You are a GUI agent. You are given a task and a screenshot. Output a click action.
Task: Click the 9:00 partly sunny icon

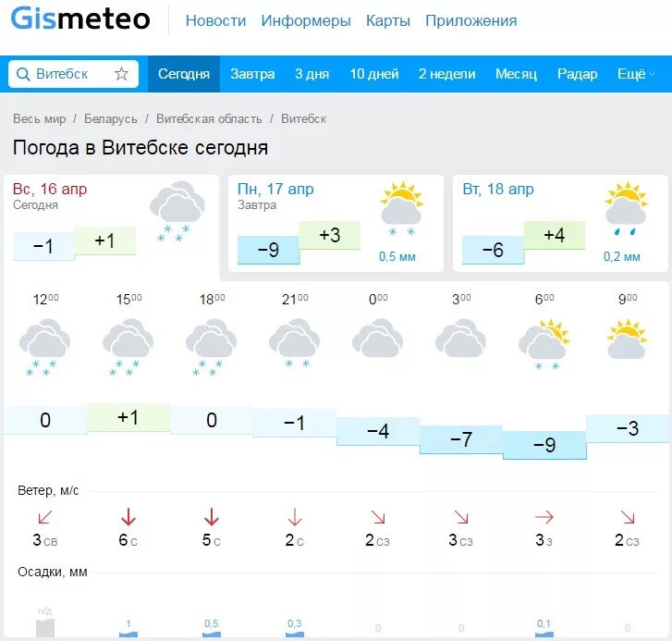[627, 339]
